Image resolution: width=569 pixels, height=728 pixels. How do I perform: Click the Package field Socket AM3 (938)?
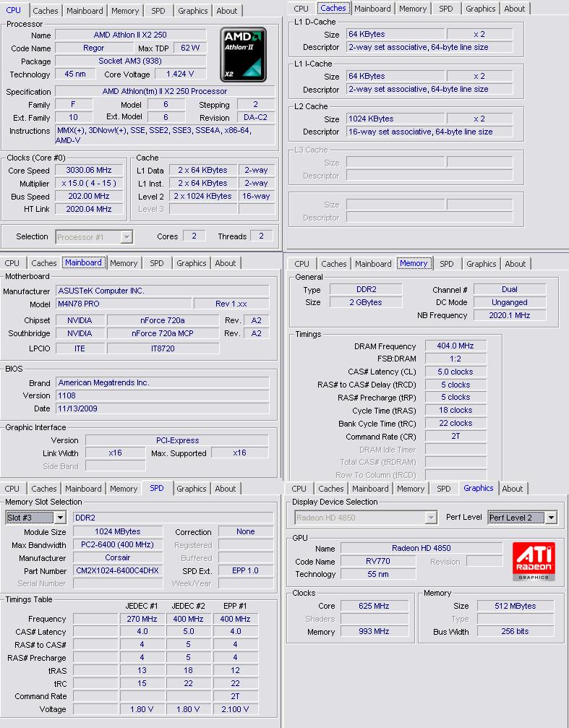point(131,61)
